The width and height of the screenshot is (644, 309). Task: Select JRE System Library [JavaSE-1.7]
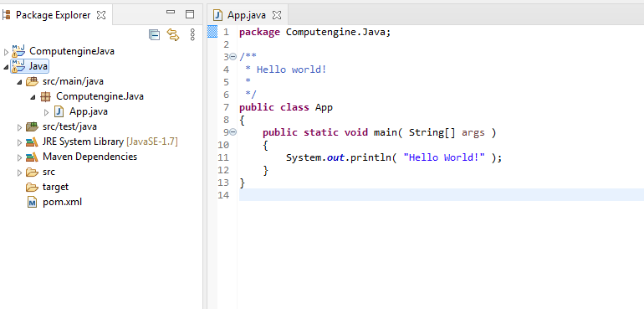coord(110,142)
